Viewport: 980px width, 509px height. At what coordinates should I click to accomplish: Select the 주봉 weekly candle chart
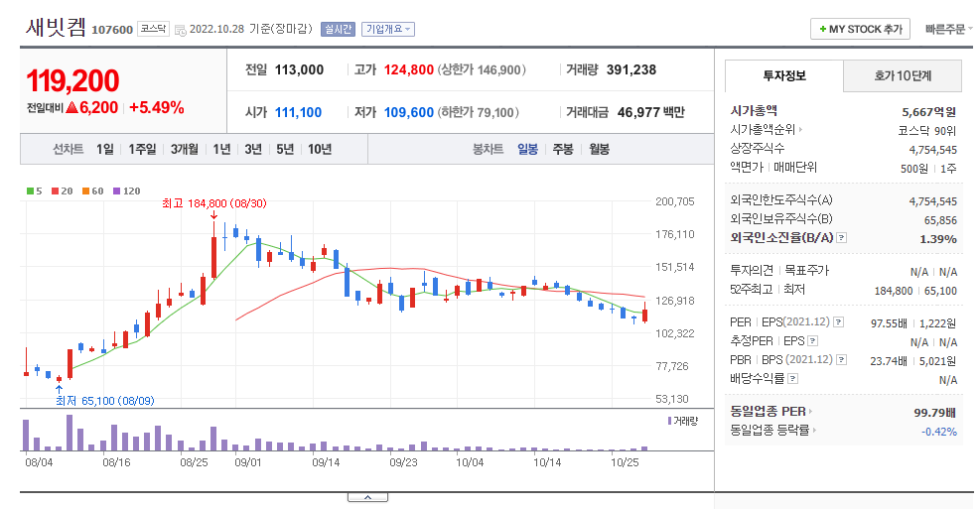coord(563,149)
